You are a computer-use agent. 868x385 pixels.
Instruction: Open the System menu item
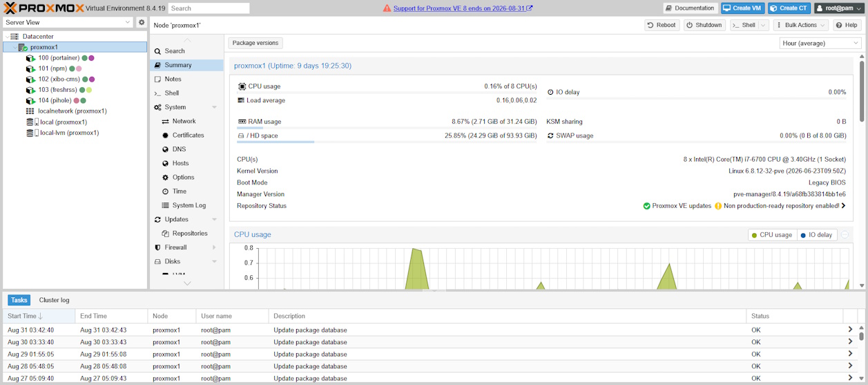pyautogui.click(x=186, y=107)
